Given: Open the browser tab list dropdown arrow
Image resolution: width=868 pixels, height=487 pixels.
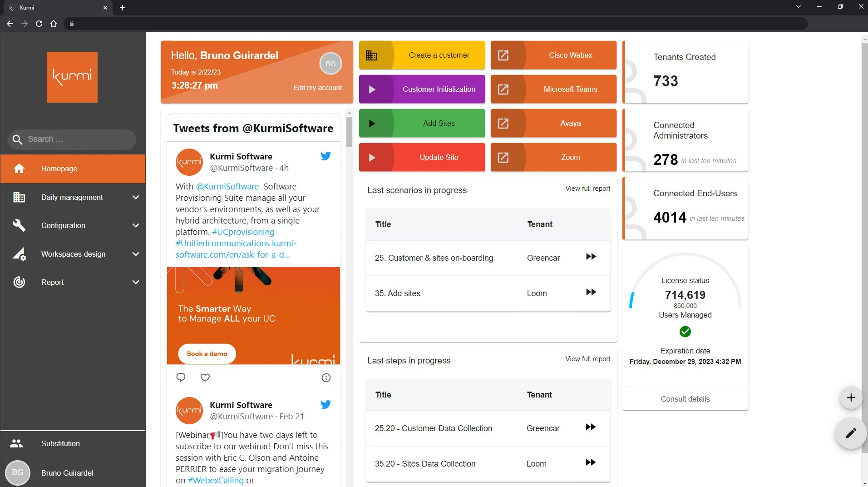Looking at the screenshot, I should tap(798, 7).
